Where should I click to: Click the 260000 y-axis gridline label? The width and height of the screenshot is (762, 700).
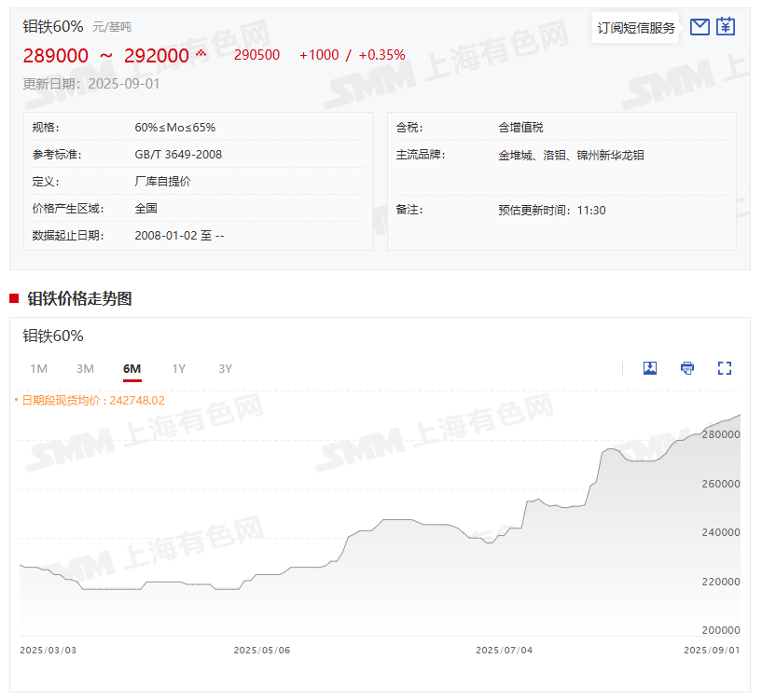tap(721, 485)
